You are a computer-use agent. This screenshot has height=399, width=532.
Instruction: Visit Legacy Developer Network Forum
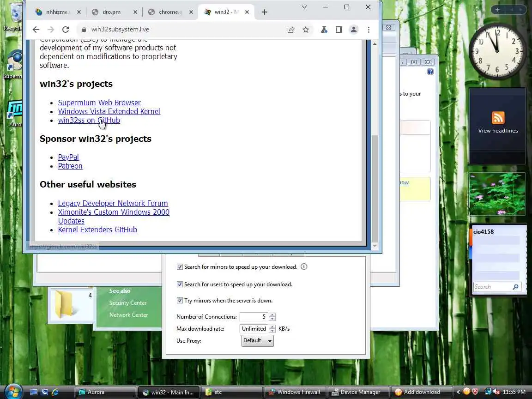(x=113, y=203)
